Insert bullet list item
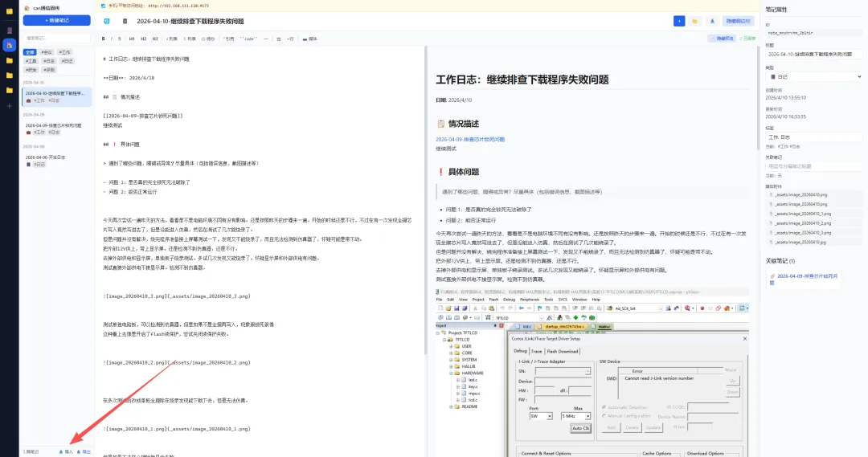Image resolution: width=868 pixels, height=457 pixels. tap(172, 39)
